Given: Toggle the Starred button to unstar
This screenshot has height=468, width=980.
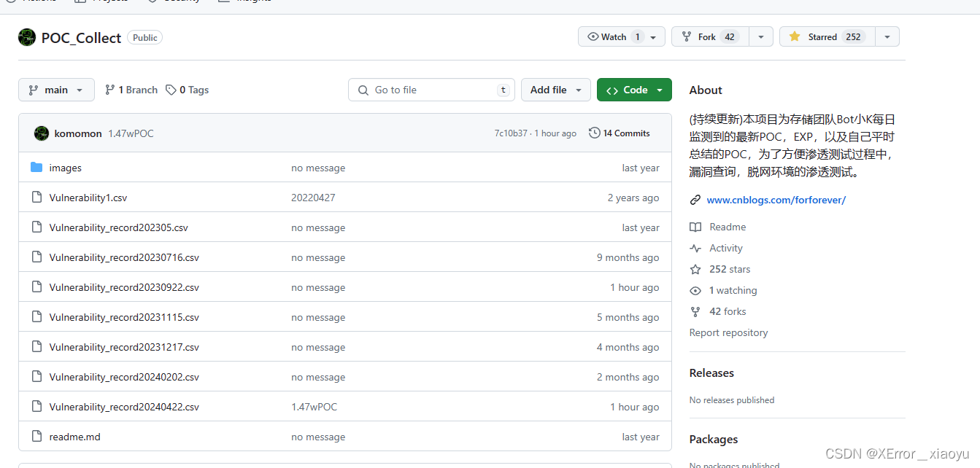Looking at the screenshot, I should coord(827,36).
